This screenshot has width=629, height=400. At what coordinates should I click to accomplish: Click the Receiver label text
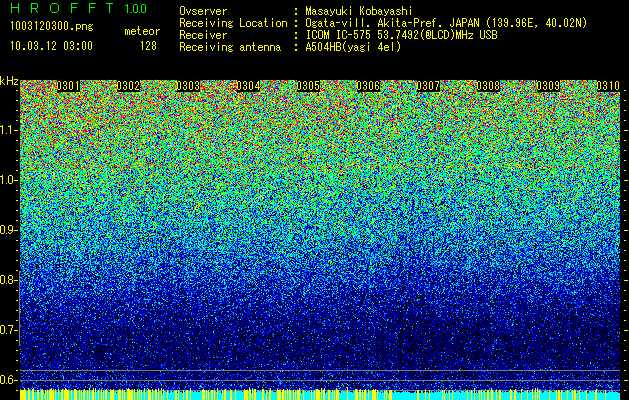coord(203,35)
